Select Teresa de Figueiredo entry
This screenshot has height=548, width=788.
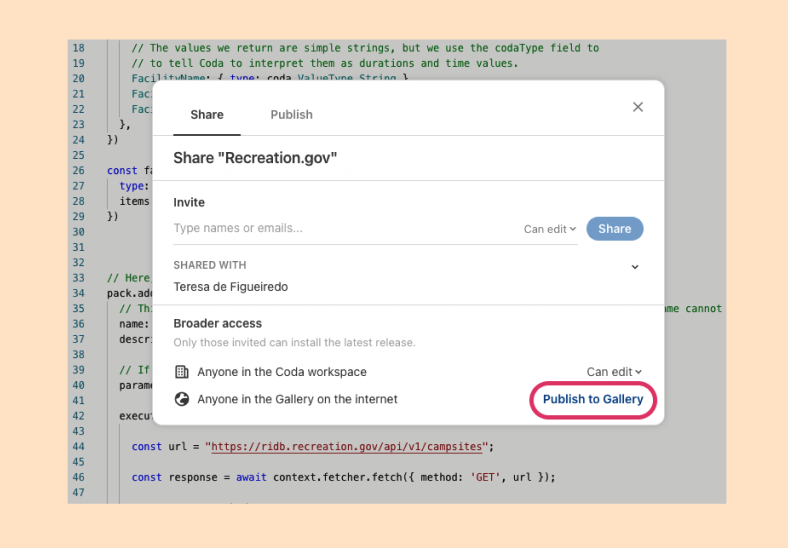(x=231, y=287)
